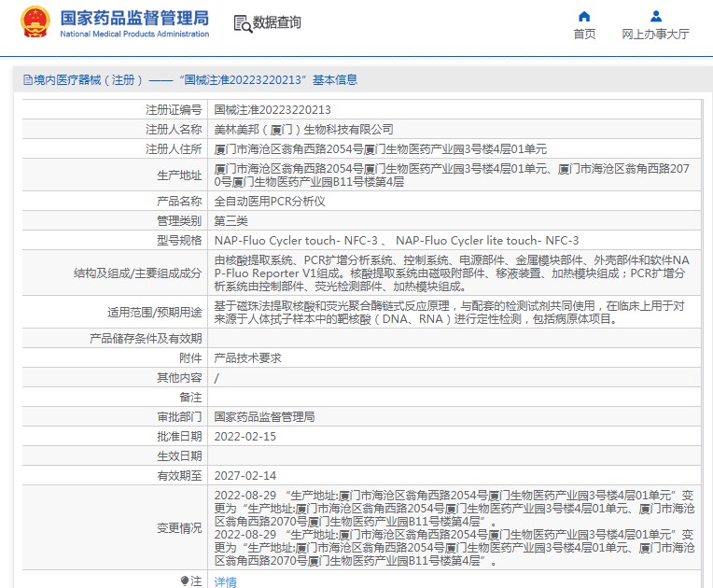This screenshot has width=713, height=588.
Task: Click the document icon before 境内医疗器械
Action: (28, 80)
